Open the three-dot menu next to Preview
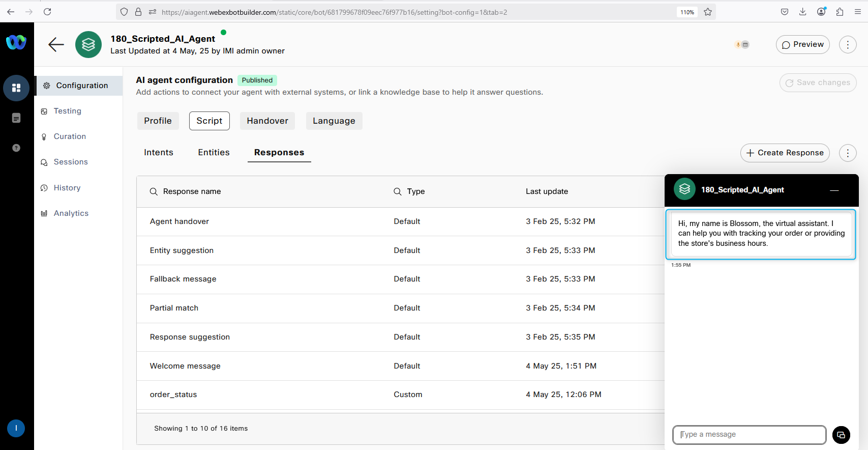This screenshot has height=450, width=868. (x=848, y=45)
